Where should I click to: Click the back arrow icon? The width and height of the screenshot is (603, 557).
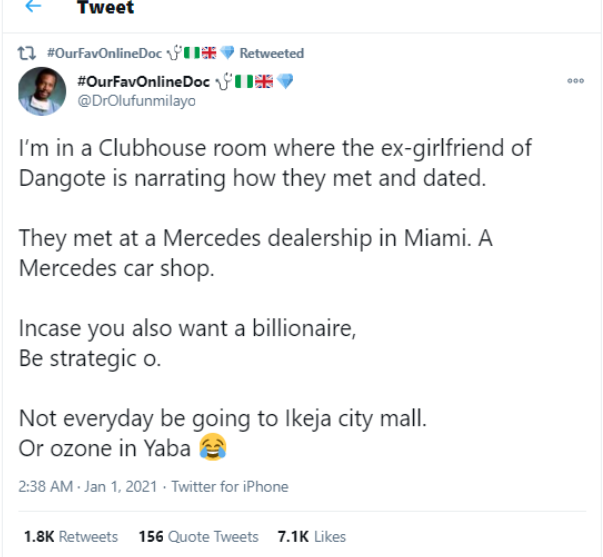tap(31, 8)
